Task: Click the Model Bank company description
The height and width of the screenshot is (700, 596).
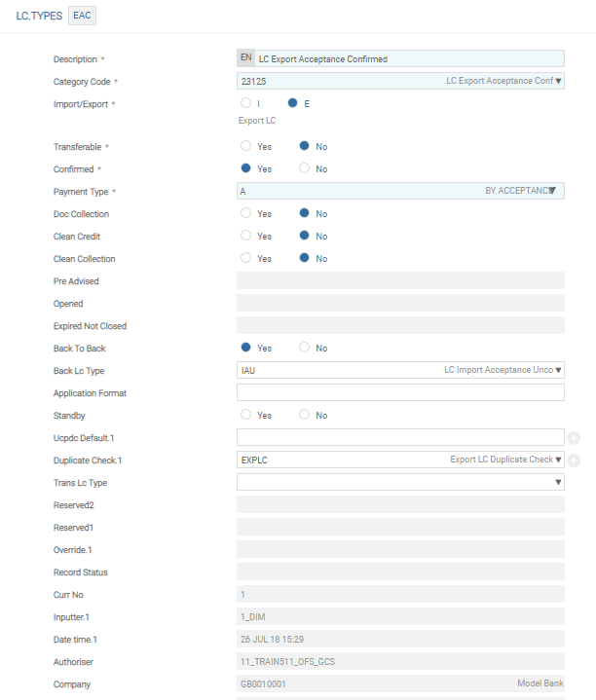Action: pos(540,683)
